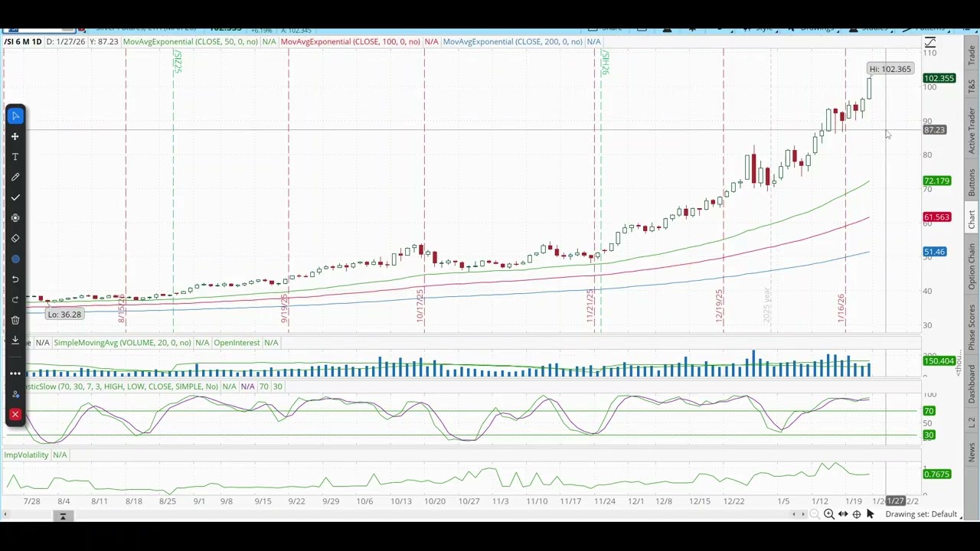Click SimpleMovingAvg (VOLUME, 20) study label
Image resolution: width=980 pixels, height=551 pixels.
pos(122,343)
